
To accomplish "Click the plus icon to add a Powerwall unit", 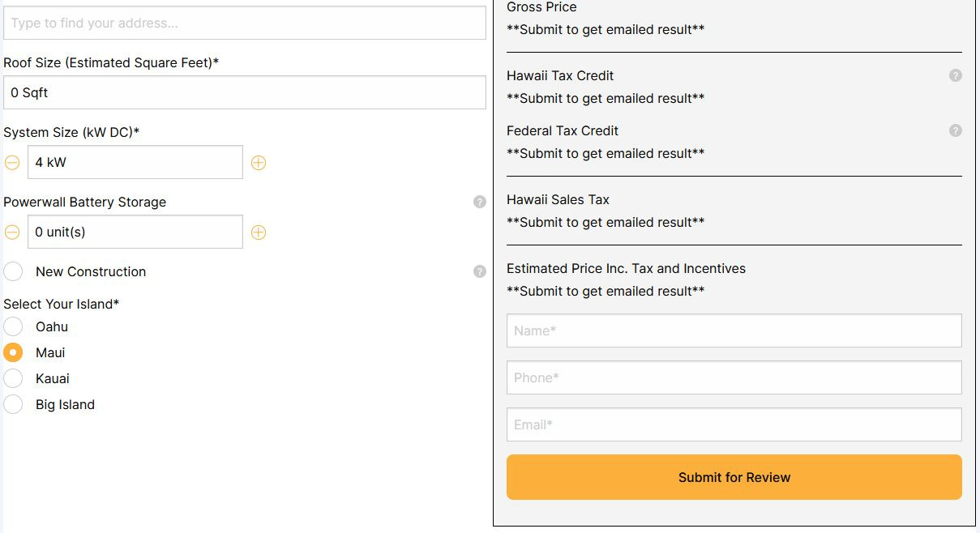I will 259,232.
